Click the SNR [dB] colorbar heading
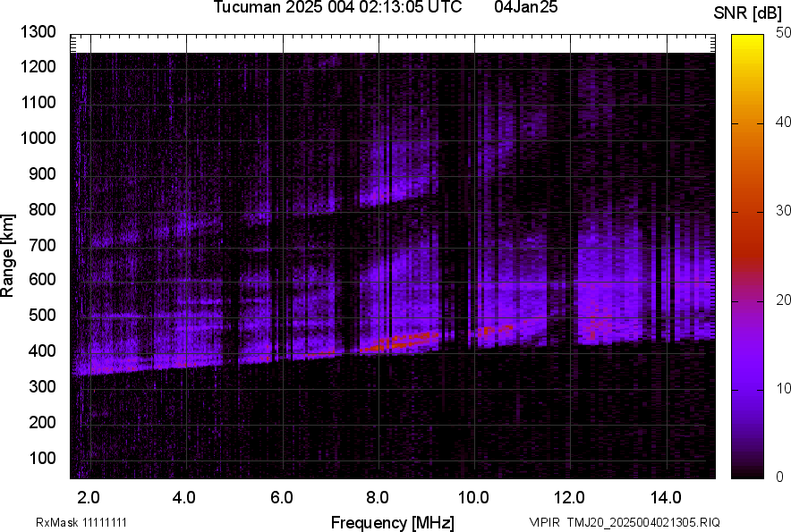Viewport: 791px width, 532px height. (x=748, y=13)
